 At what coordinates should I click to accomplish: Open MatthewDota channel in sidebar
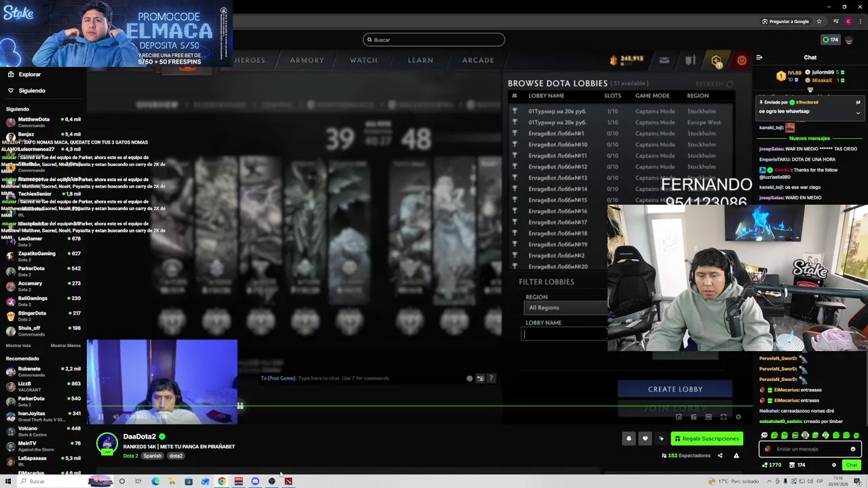43,122
